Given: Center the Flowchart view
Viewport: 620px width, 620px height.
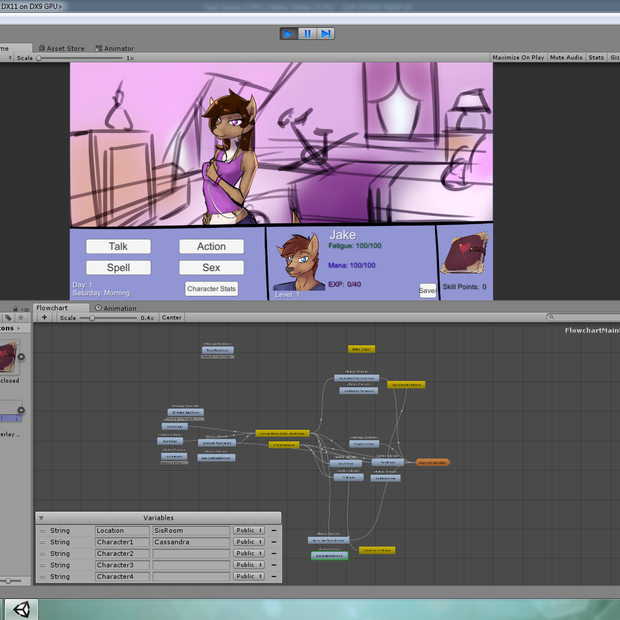Looking at the screenshot, I should tap(172, 318).
